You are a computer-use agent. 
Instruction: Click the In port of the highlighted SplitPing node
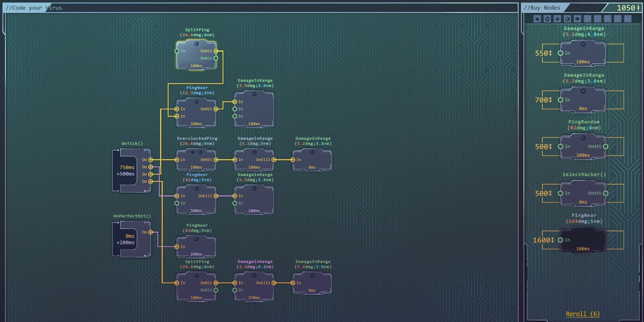(177, 51)
